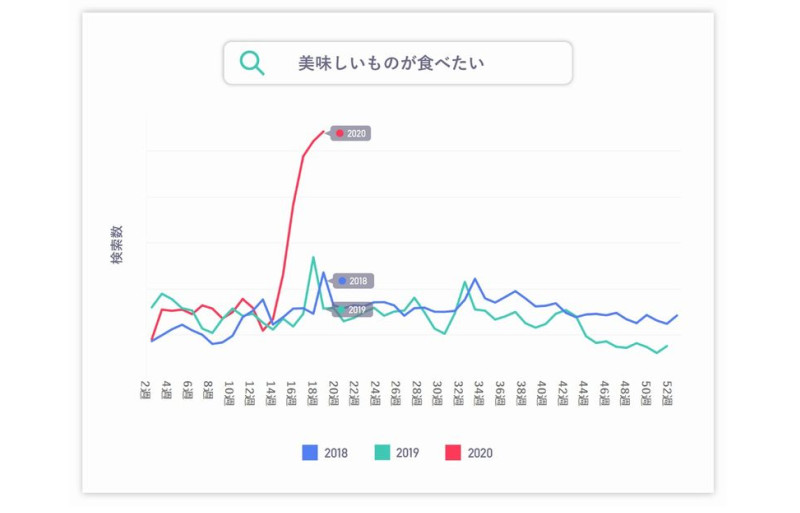Image resolution: width=800 pixels, height=513 pixels.
Task: Click the 2018 data tooltip label
Action: pyautogui.click(x=353, y=281)
